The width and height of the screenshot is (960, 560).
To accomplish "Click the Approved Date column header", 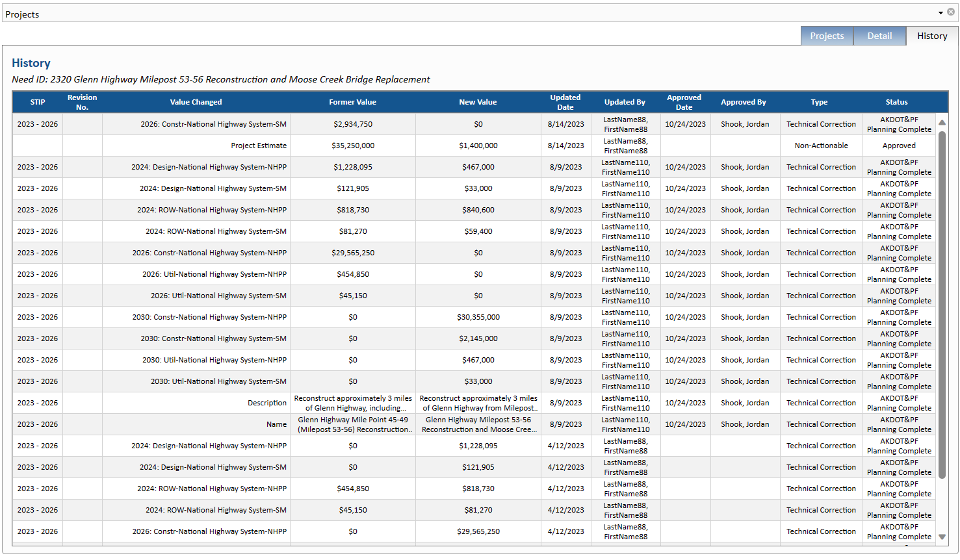I will click(684, 102).
